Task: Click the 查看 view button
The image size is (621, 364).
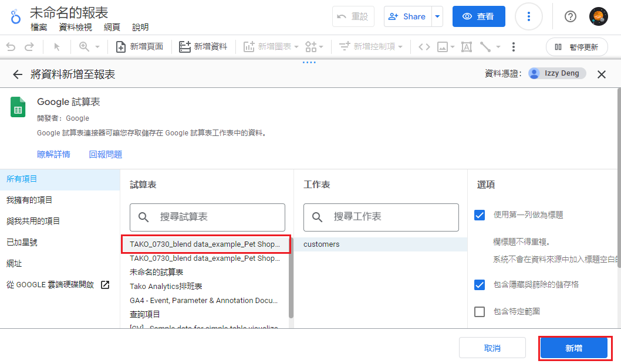Action: (479, 16)
